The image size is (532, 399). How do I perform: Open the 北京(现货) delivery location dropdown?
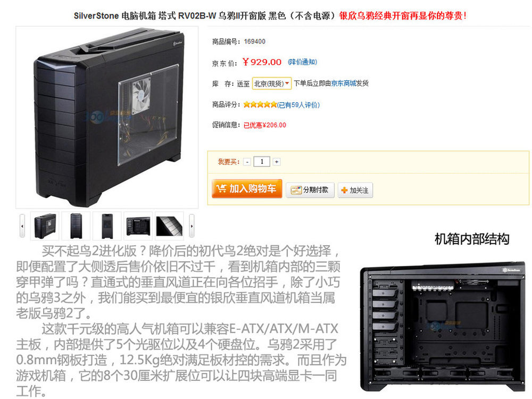click(271, 84)
